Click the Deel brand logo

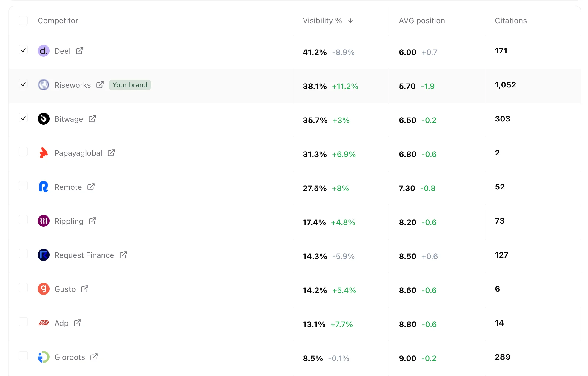click(43, 51)
